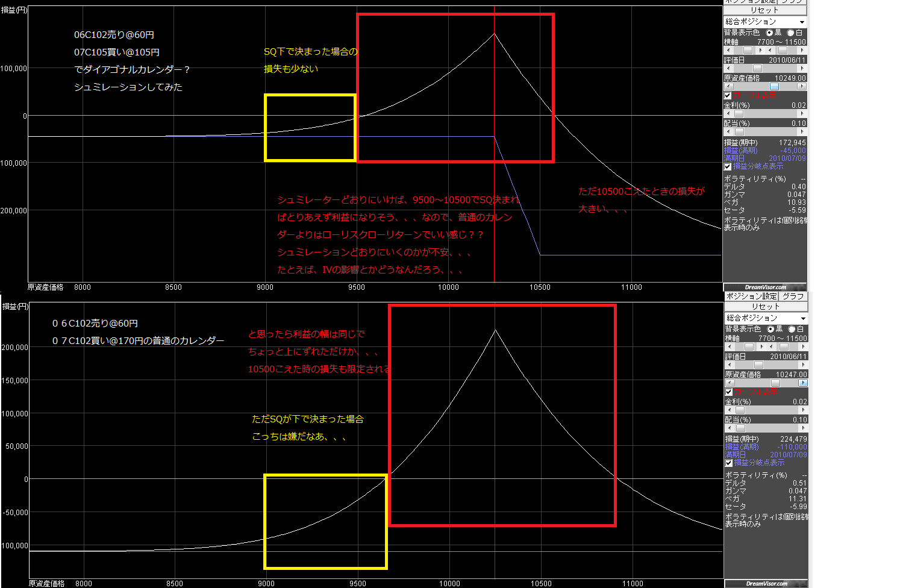Click 原資産価格 slider thumb in upper panel
900x588 pixels.
click(x=774, y=87)
